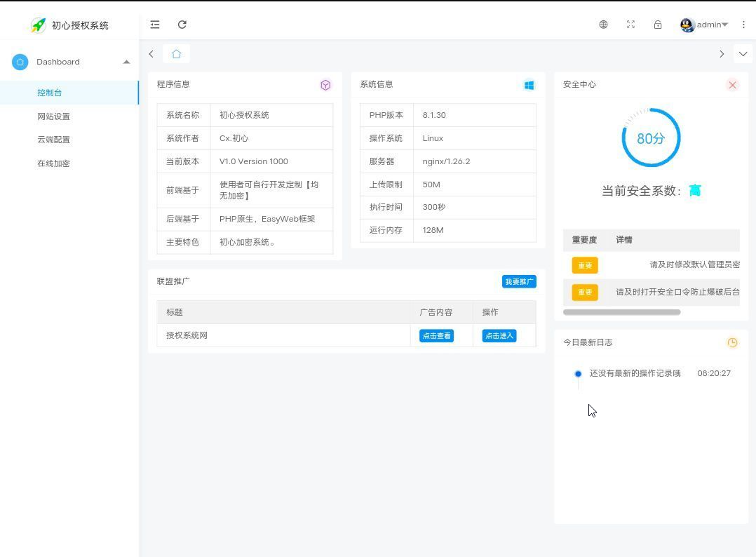
Task: Click the Dashboard circular home icon
Action: coord(20,62)
